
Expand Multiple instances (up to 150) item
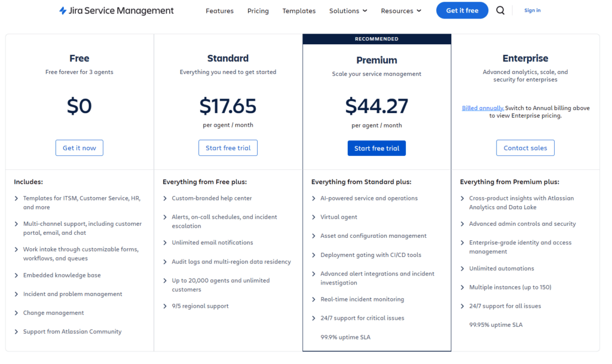point(506,287)
